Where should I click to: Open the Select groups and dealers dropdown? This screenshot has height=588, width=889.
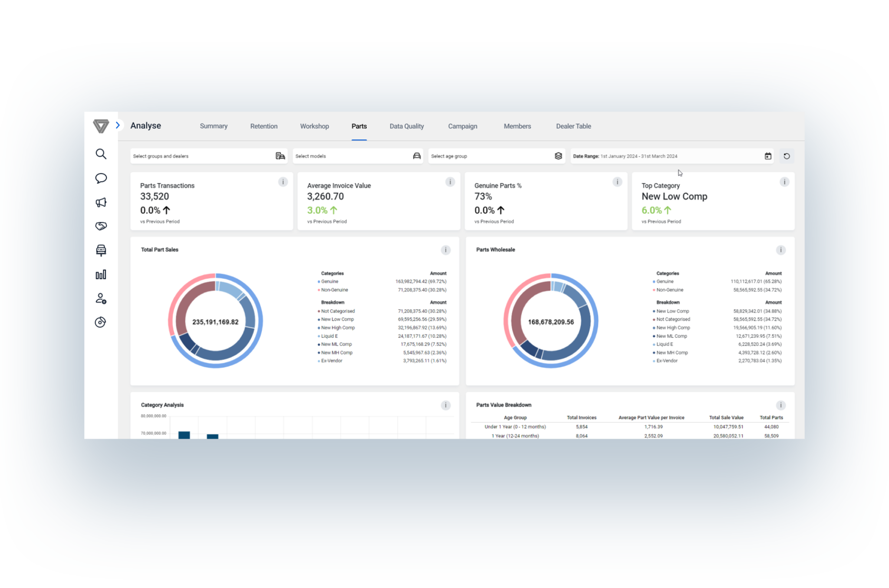[x=208, y=156]
